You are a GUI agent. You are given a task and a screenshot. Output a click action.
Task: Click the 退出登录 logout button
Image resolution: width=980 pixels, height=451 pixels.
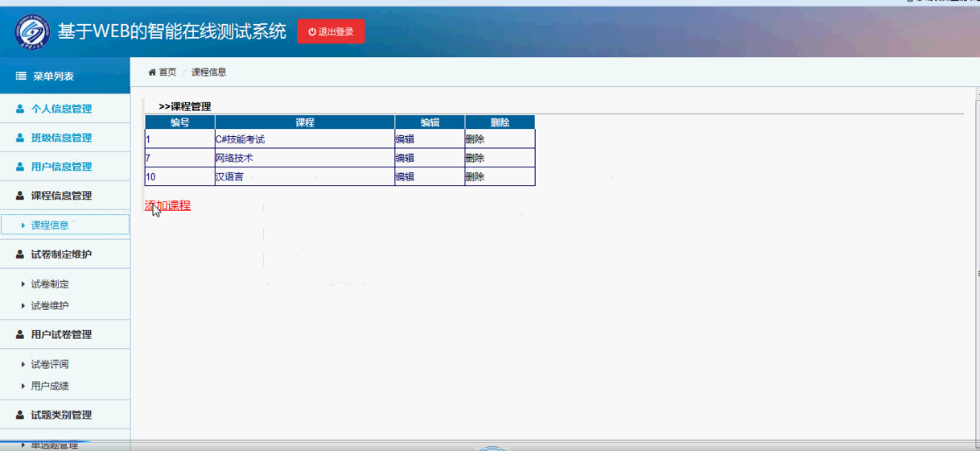pyautogui.click(x=331, y=31)
